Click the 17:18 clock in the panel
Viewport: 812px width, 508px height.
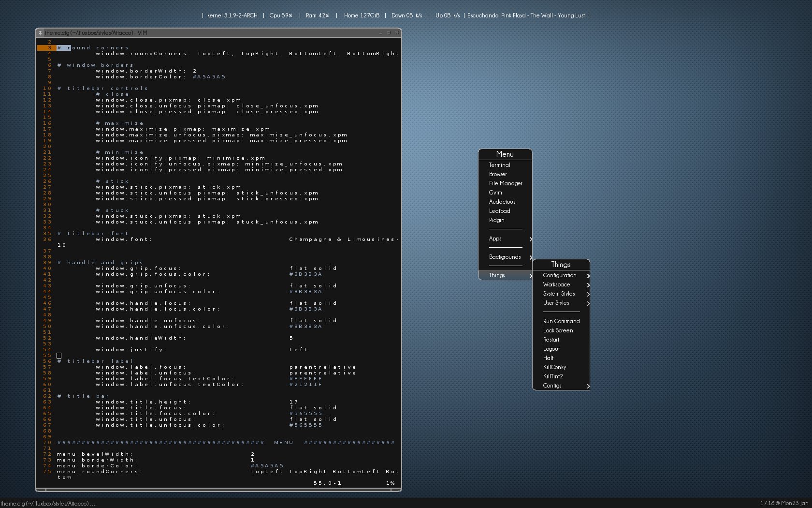[784, 503]
